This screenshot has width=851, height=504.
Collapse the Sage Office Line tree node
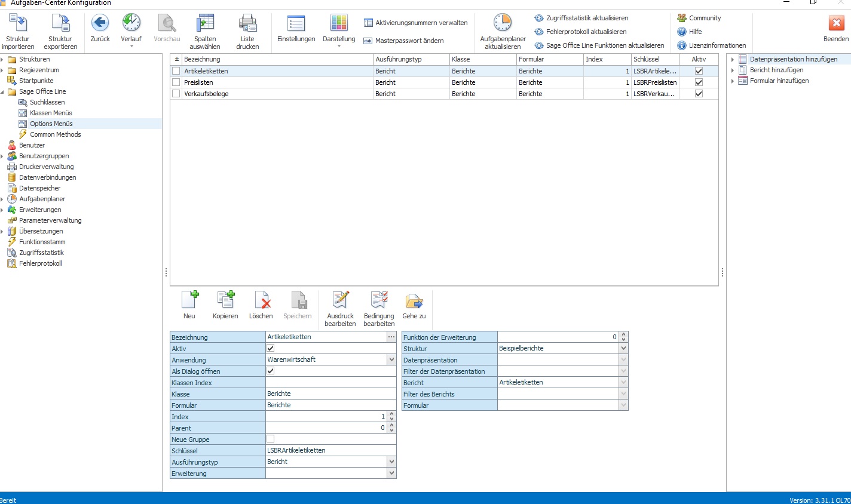(x=2, y=92)
